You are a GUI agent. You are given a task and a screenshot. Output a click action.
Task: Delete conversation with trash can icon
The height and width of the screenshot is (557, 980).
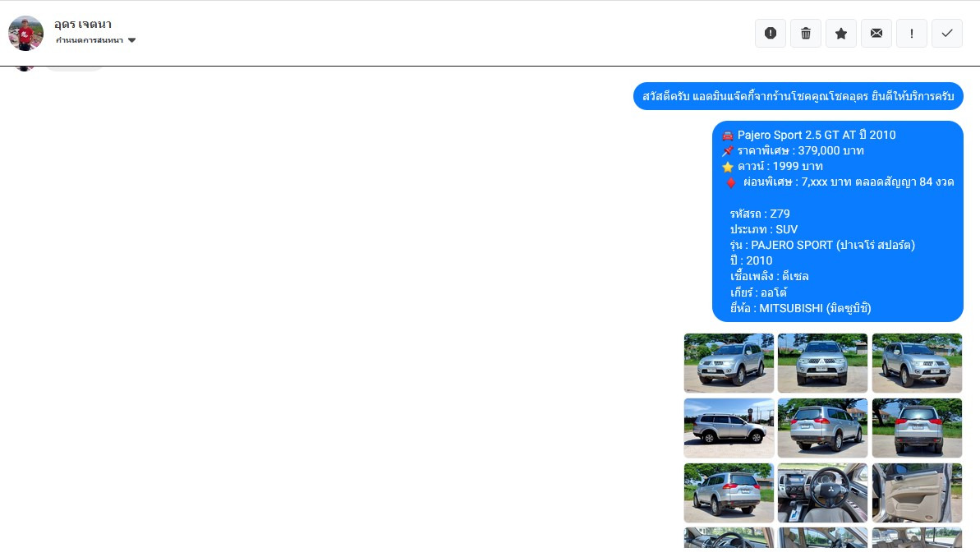[806, 33]
